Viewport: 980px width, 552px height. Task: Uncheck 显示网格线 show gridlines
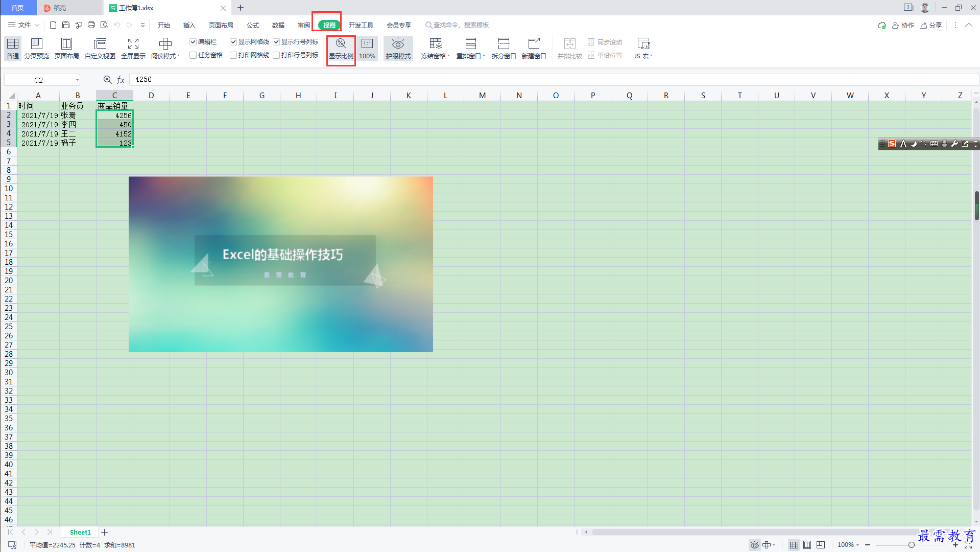tap(233, 42)
